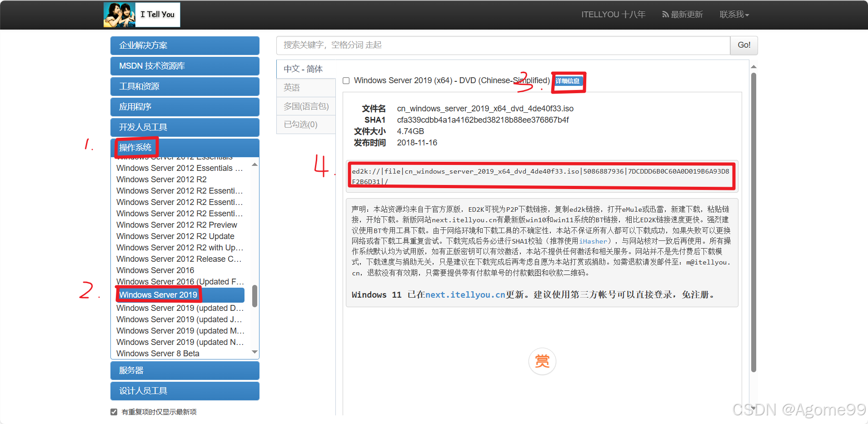This screenshot has height=424, width=868.
Task: Switch to the 多国(语言包) tab
Action: (x=306, y=106)
